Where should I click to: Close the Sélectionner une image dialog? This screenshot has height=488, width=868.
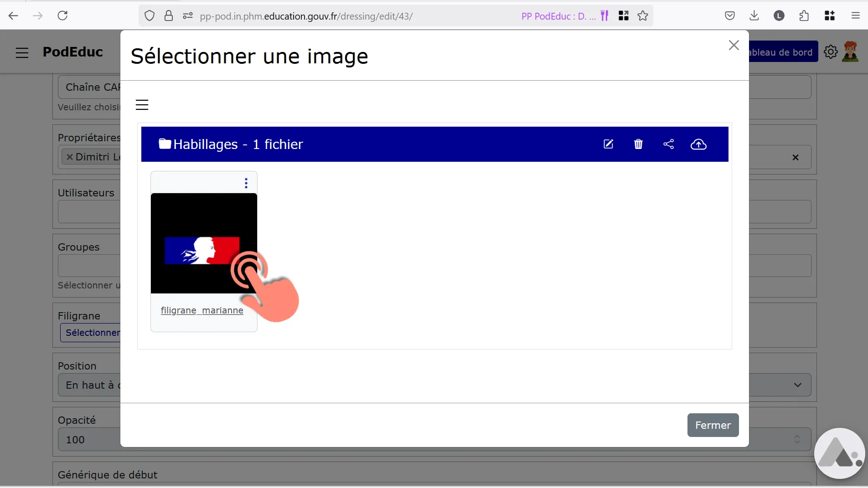(734, 45)
